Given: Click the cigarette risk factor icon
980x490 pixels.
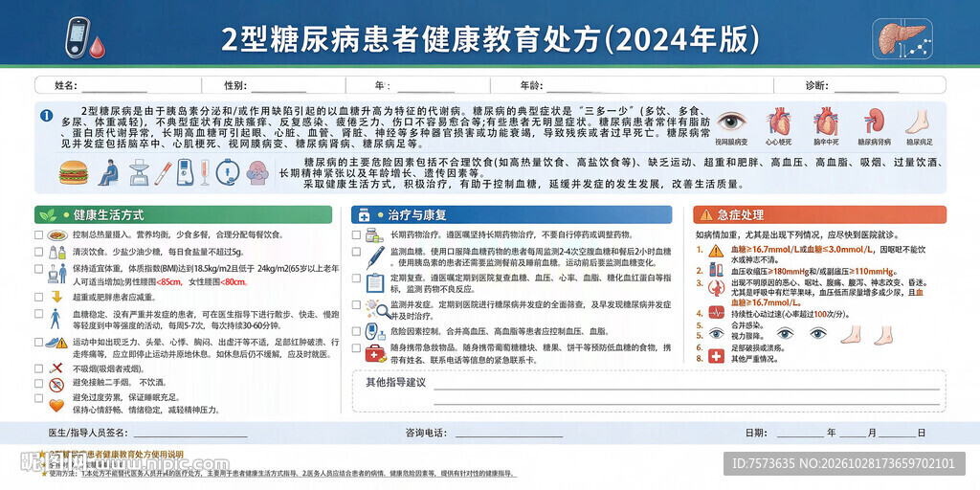Looking at the screenshot, I should [x=163, y=172].
